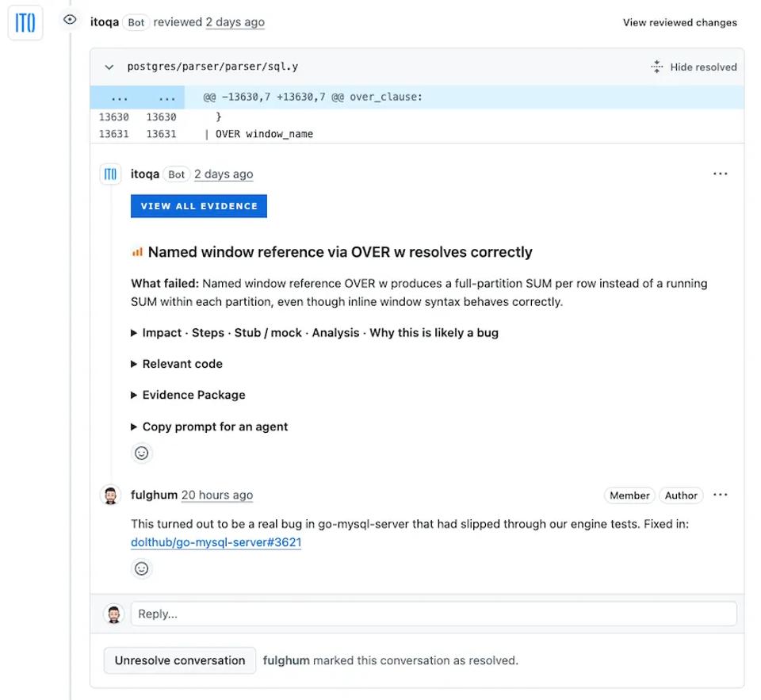
Task: Click the comment's '2 days ago' timestamp
Action: [224, 174]
